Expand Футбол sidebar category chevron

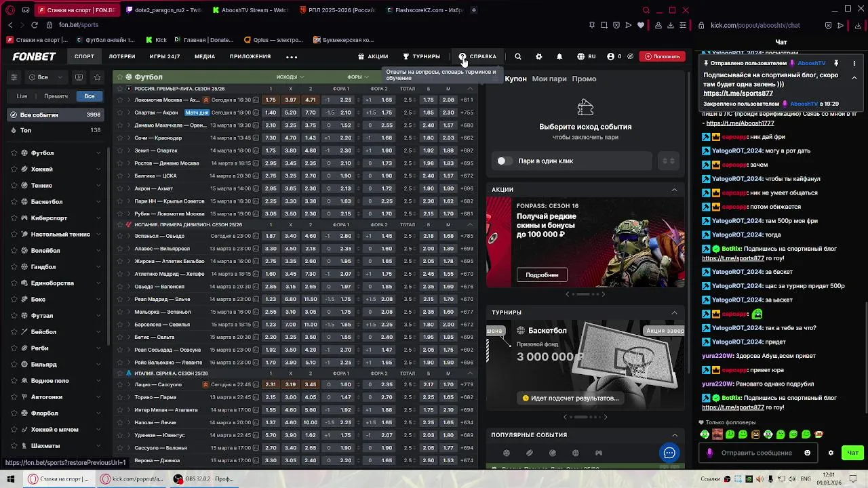click(x=99, y=153)
